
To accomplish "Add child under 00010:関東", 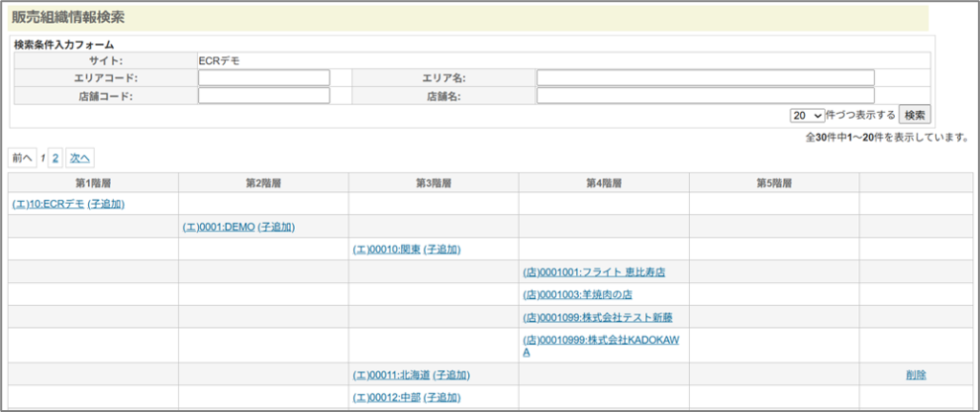I will point(442,249).
